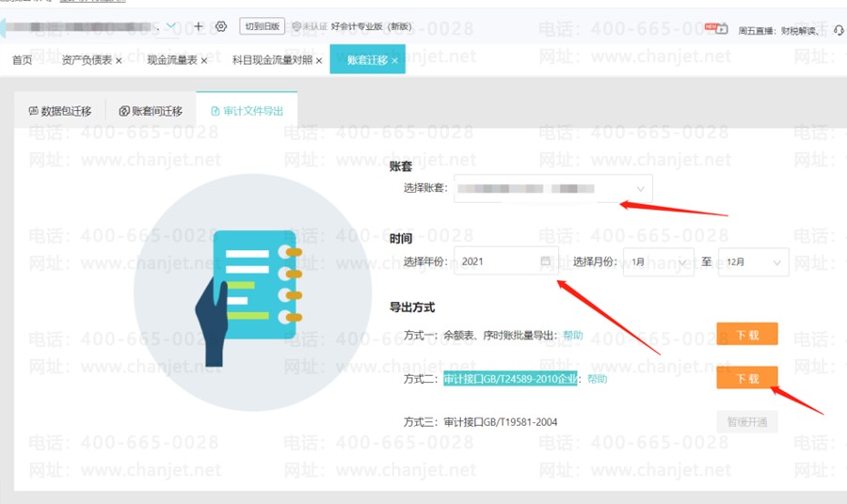The height and width of the screenshot is (504, 847).
Task: Close the 现金流量表 tab
Action: pos(203,60)
